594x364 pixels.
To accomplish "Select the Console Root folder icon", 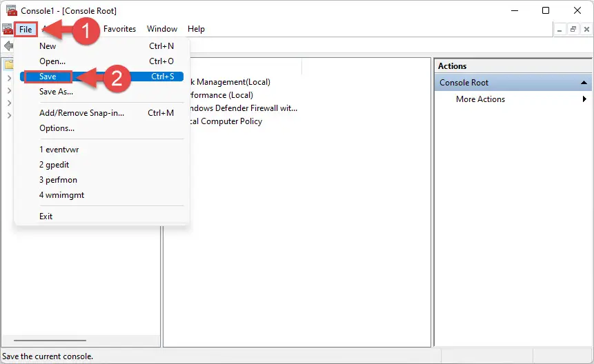I will 9,65.
